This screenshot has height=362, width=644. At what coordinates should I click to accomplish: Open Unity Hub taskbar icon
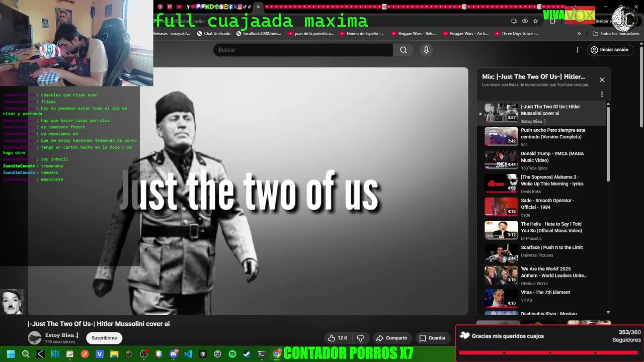pos(218,354)
